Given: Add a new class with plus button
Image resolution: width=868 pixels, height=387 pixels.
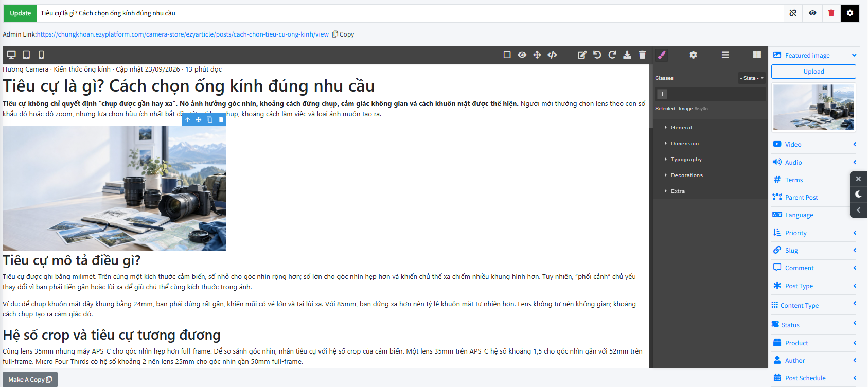Looking at the screenshot, I should tap(662, 94).
